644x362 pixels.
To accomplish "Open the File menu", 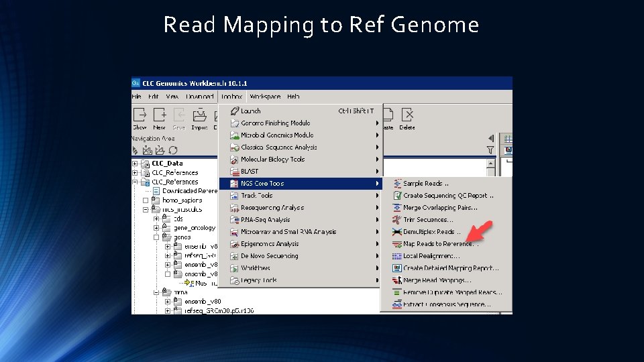I will coord(137,97).
